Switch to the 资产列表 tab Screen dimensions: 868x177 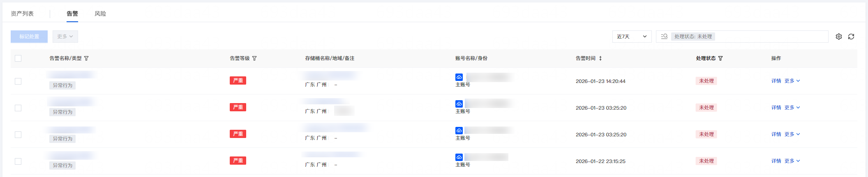22,14
